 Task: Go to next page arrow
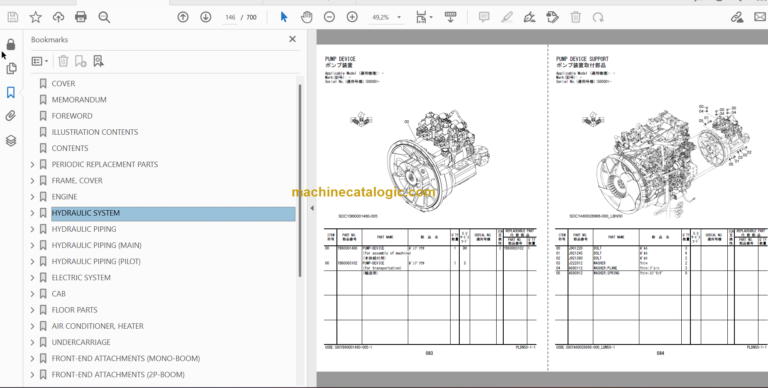(206, 18)
